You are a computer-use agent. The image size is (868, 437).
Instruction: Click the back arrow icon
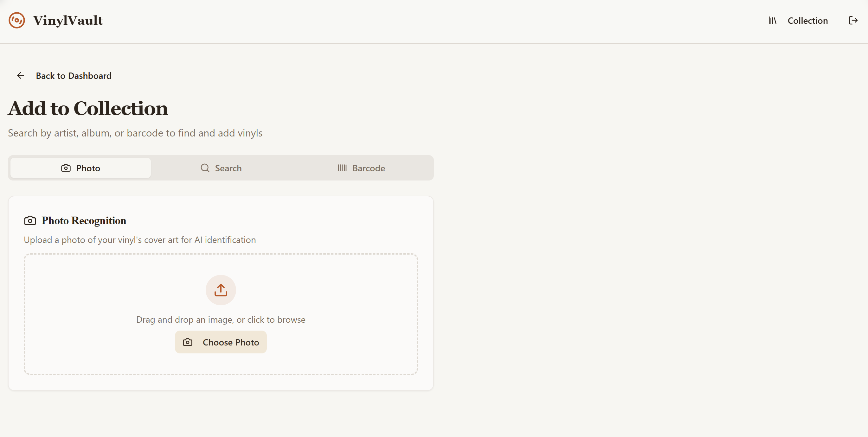pos(21,75)
